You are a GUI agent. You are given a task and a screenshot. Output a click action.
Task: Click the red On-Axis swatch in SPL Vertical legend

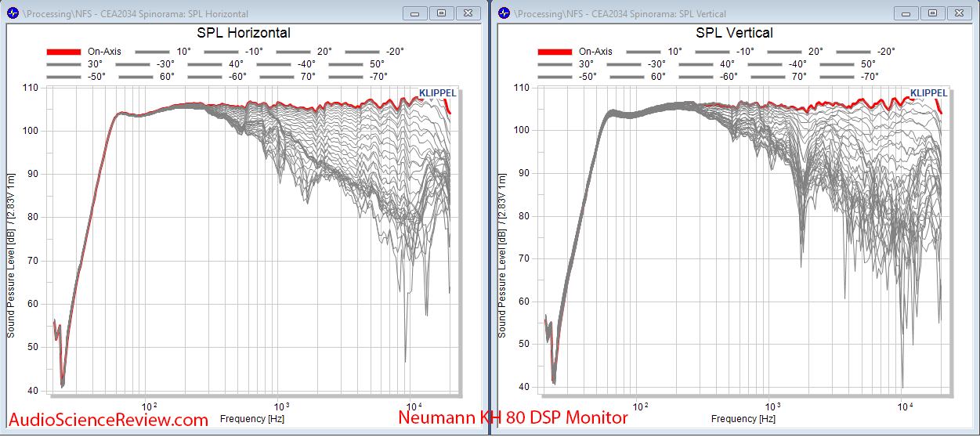[x=555, y=52]
